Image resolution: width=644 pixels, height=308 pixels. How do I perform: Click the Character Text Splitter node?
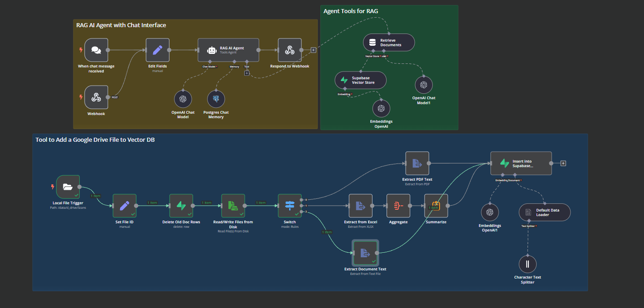point(528,264)
